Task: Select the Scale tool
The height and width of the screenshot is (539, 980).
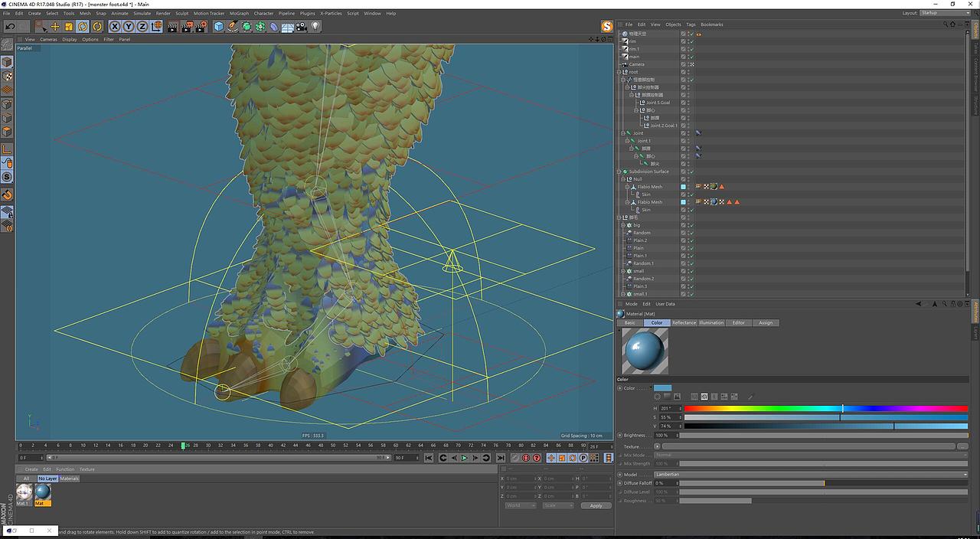Action: [69, 27]
